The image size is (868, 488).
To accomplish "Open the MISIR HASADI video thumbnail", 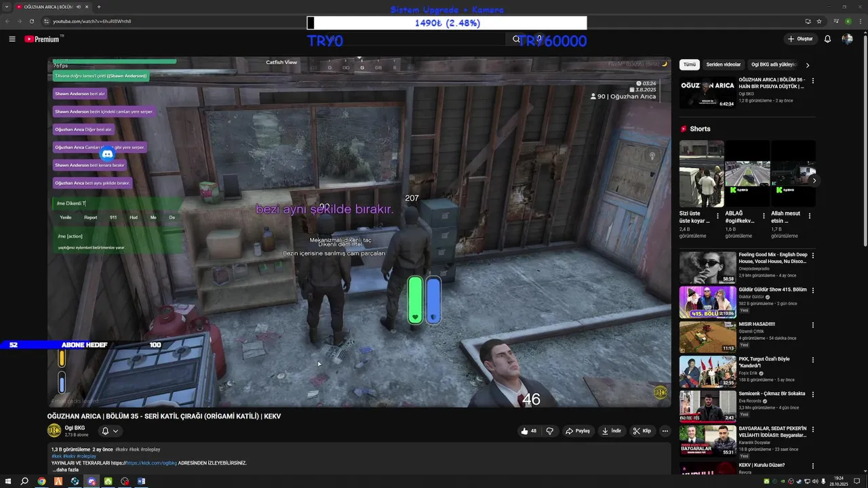I will pos(707,337).
